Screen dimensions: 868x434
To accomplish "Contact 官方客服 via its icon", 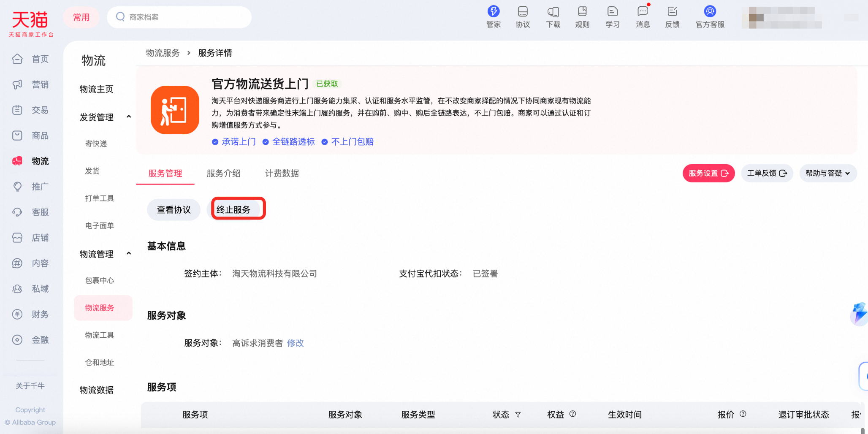I will 710,17.
